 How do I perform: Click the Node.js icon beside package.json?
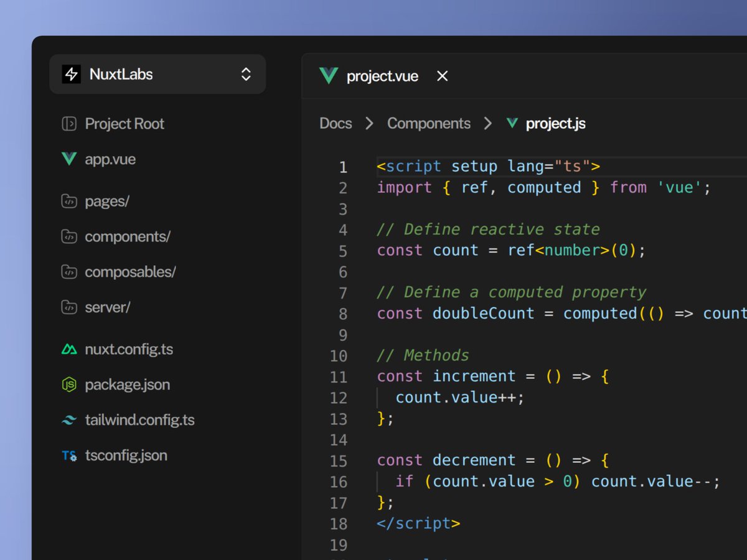click(x=68, y=385)
